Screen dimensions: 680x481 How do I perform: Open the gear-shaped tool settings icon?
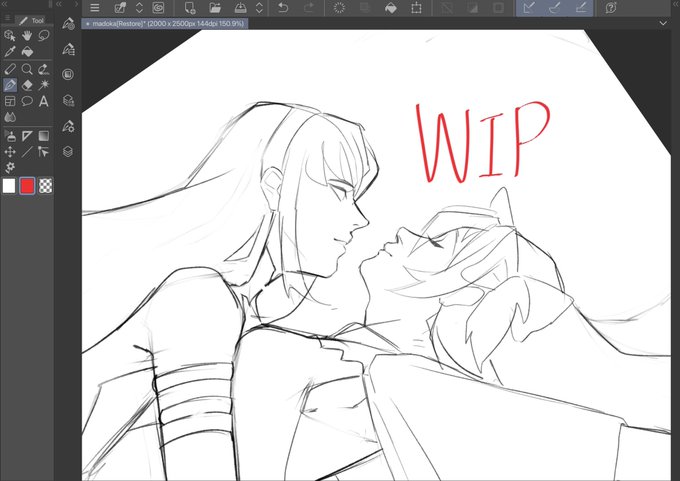pyautogui.click(x=10, y=167)
